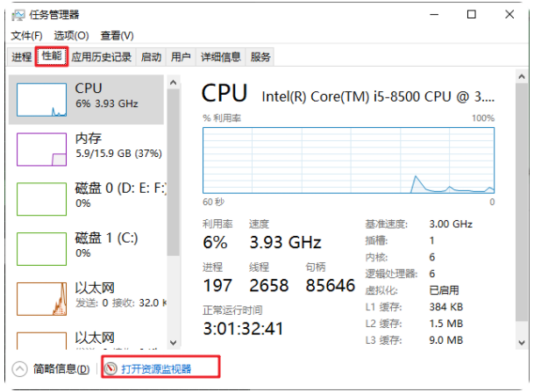
Task: Select 磁盘 1 (C:) in sidebar
Action: (88, 246)
